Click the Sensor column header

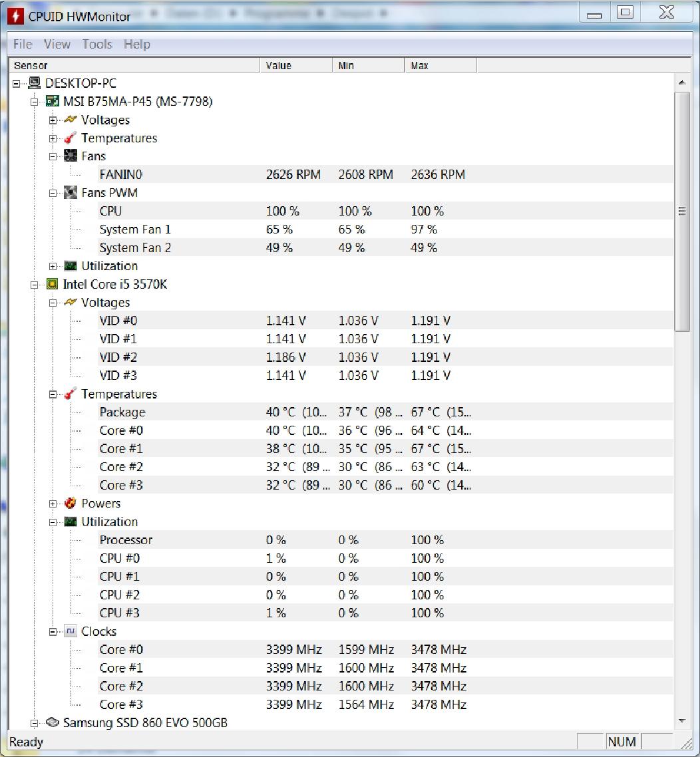point(134,65)
